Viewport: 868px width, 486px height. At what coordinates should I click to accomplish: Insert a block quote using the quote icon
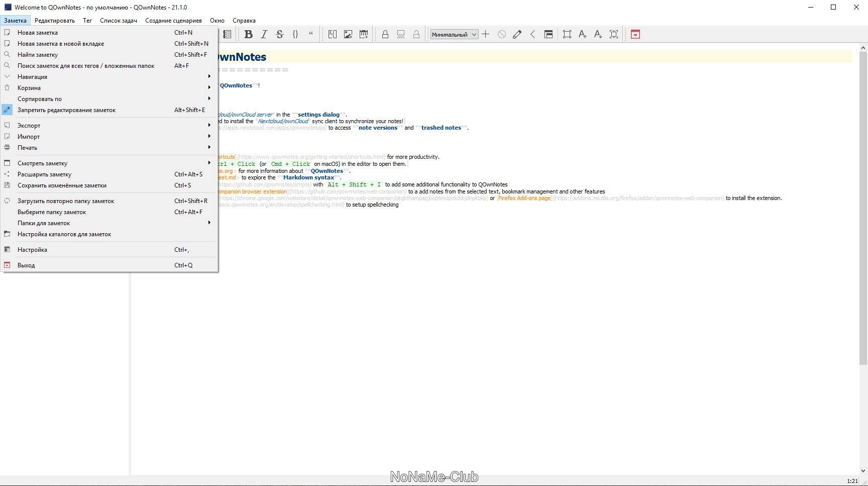[x=311, y=34]
